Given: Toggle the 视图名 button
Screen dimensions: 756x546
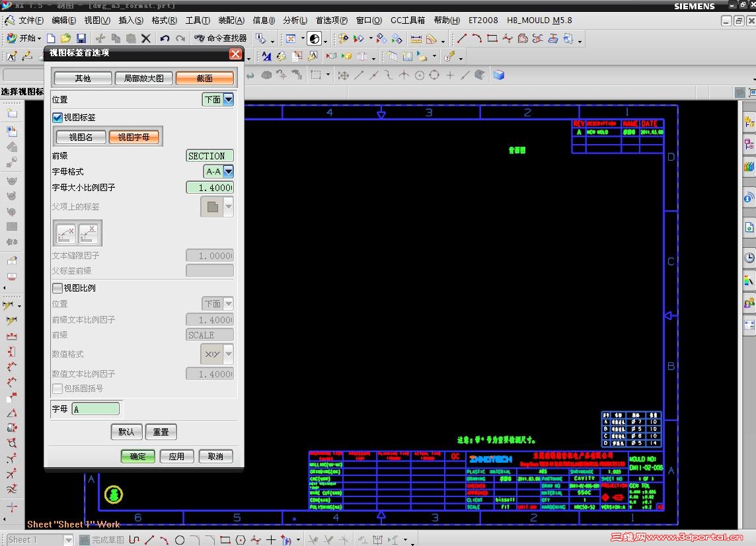Looking at the screenshot, I should [81, 137].
